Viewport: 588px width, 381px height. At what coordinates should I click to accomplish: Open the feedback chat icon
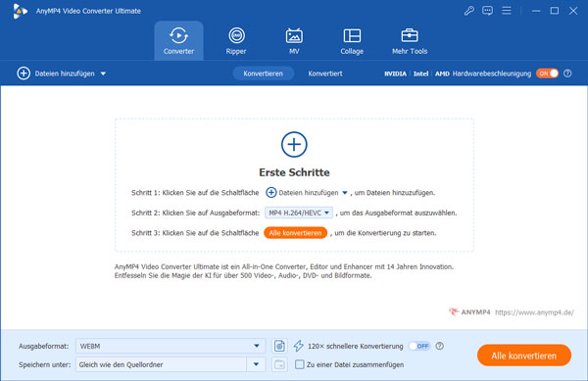[487, 11]
